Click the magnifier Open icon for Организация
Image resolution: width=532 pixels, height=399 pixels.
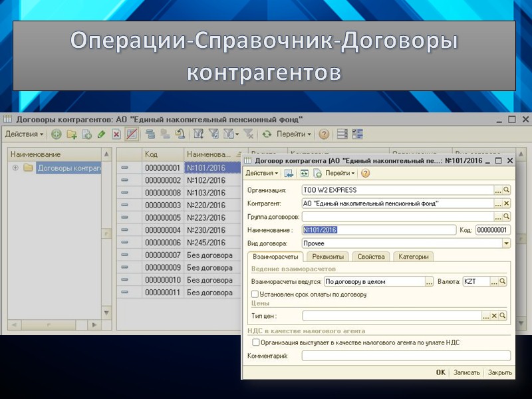coord(506,190)
